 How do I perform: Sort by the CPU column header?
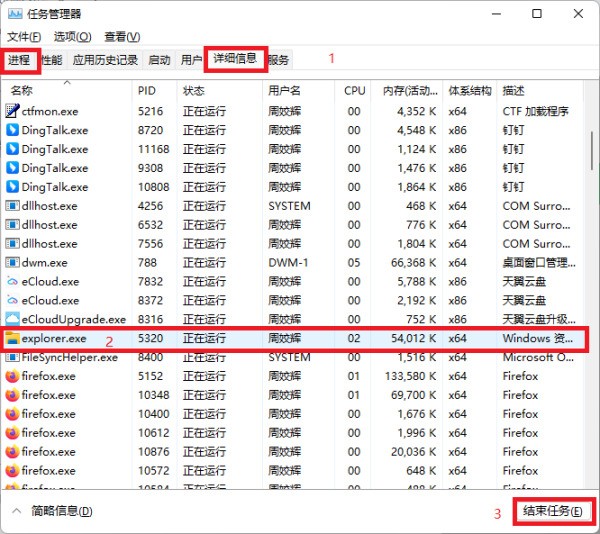(354, 91)
